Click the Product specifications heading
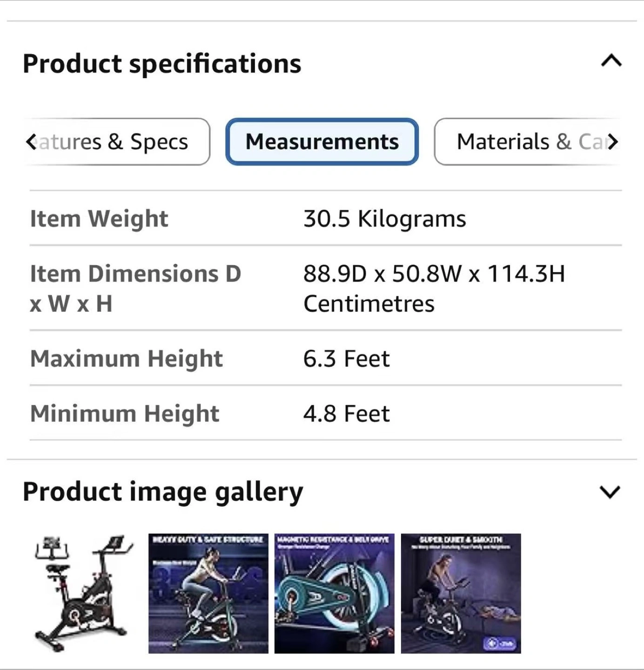This screenshot has height=670, width=644. (162, 63)
